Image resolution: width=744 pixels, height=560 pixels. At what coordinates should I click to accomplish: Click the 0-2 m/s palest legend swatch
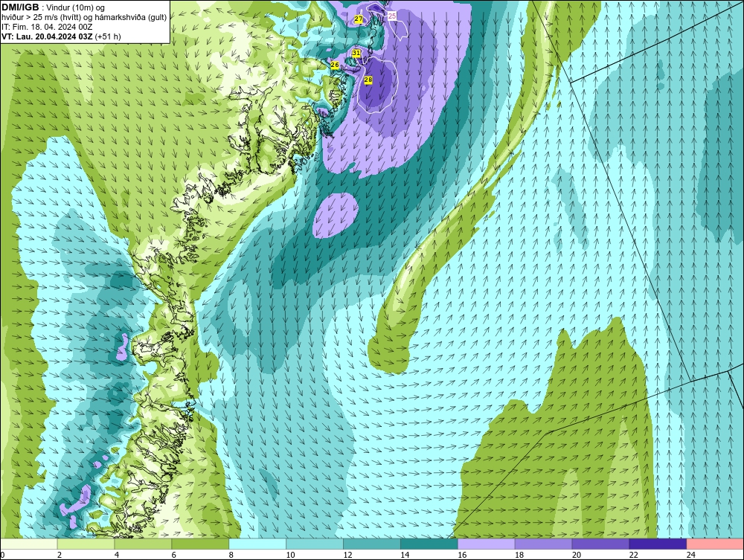tap(28, 544)
